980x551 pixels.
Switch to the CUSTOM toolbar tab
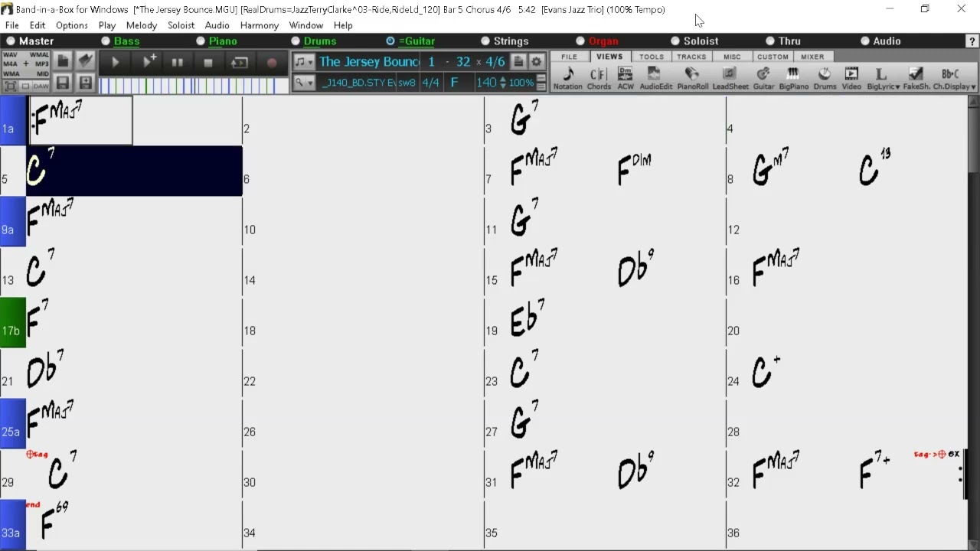(x=773, y=57)
